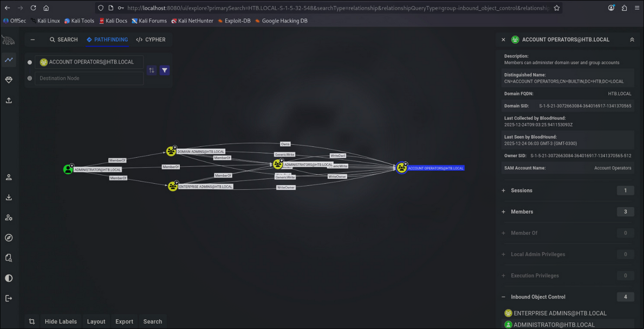
Task: Select the DOMAIN ADMINS@HTB.LOCAL graph node
Action: coord(171,151)
